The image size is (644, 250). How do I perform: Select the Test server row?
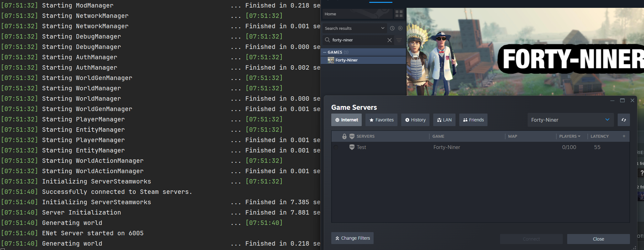(480, 147)
